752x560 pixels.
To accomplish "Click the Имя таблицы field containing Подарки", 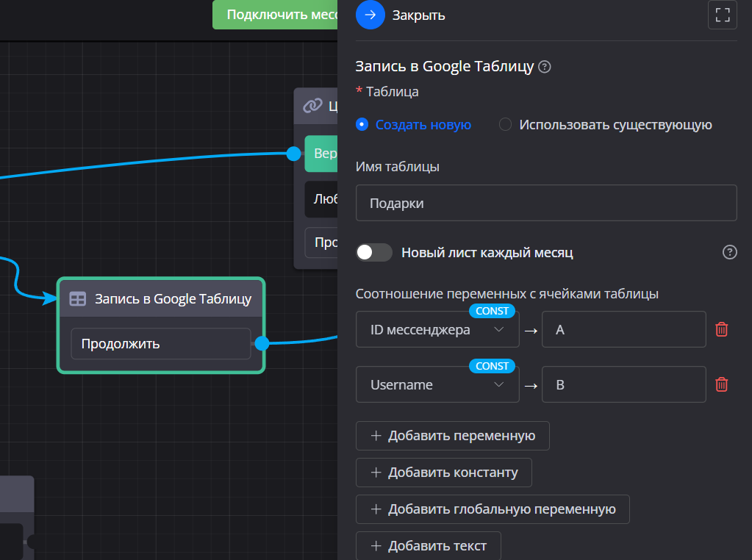I will (545, 204).
